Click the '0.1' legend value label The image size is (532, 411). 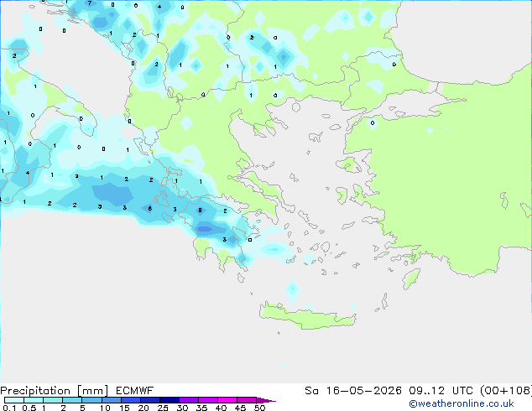[9, 408]
